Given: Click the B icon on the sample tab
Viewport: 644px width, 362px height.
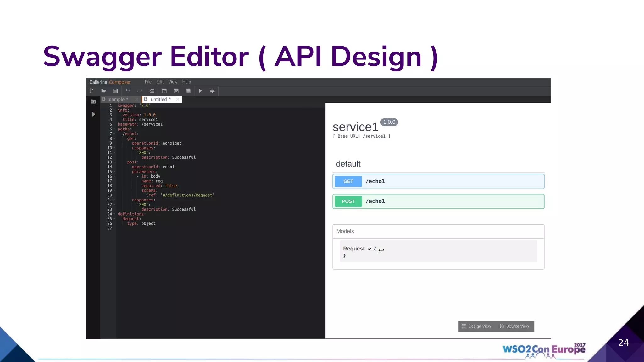Looking at the screenshot, I should pyautogui.click(x=104, y=99).
